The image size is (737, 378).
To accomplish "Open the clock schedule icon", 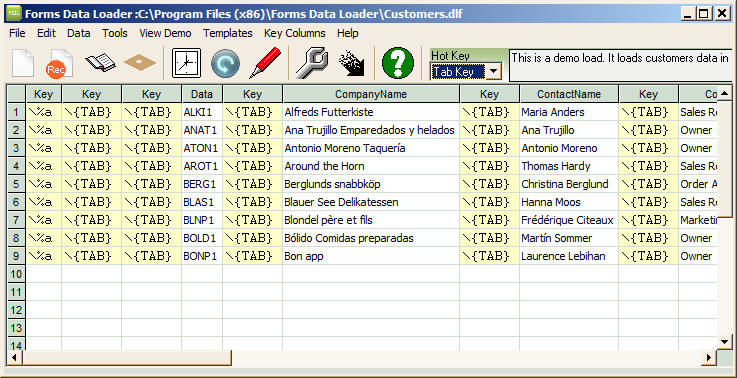I will click(186, 63).
